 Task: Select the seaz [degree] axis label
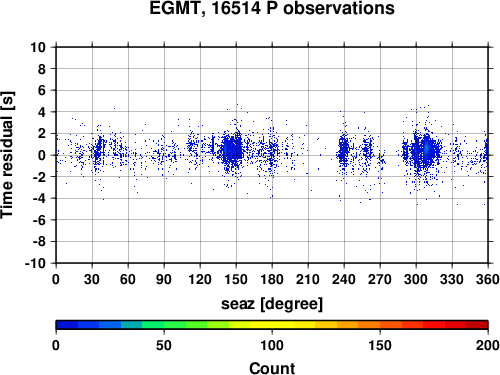tap(272, 304)
